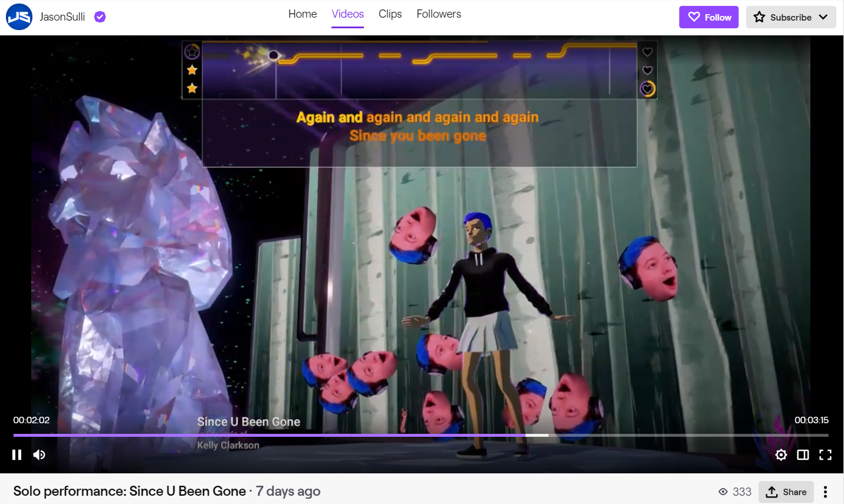
Task: Open the JasonSulli channel name link
Action: (63, 17)
